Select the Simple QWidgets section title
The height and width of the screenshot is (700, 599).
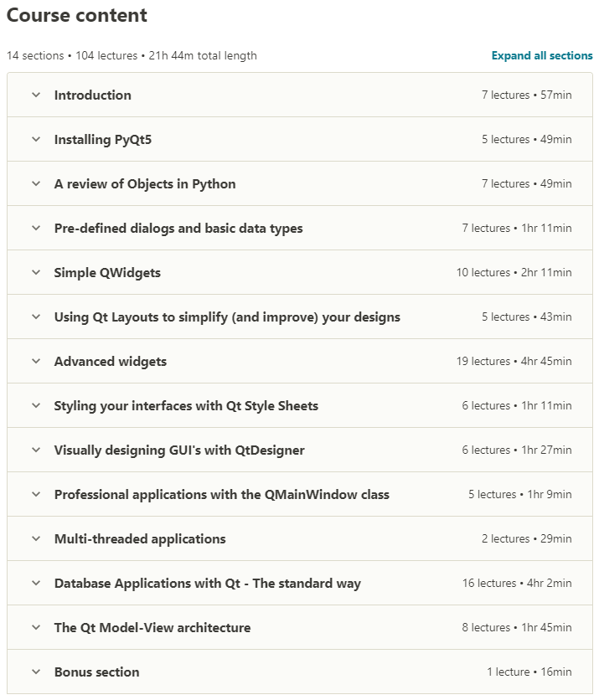click(107, 273)
